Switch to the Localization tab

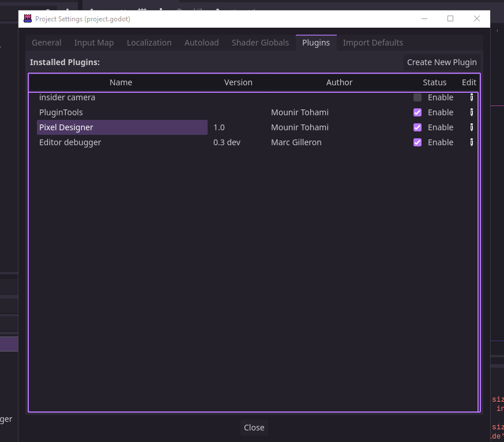pyautogui.click(x=149, y=42)
